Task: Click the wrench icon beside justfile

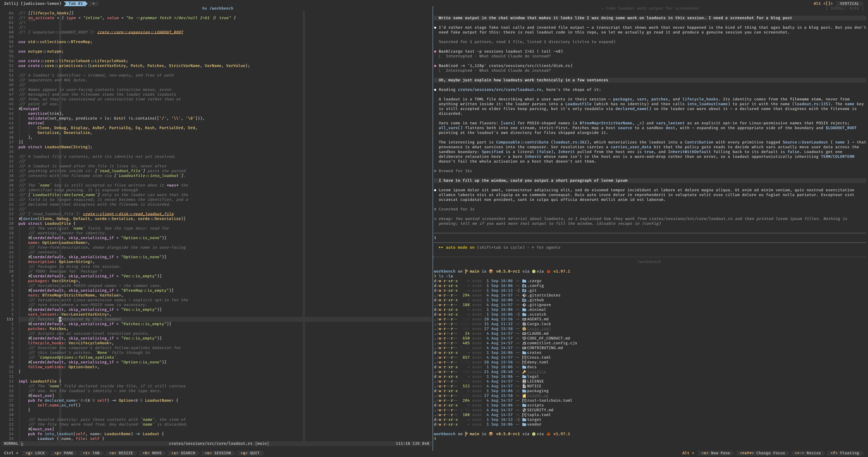Action: point(524,372)
